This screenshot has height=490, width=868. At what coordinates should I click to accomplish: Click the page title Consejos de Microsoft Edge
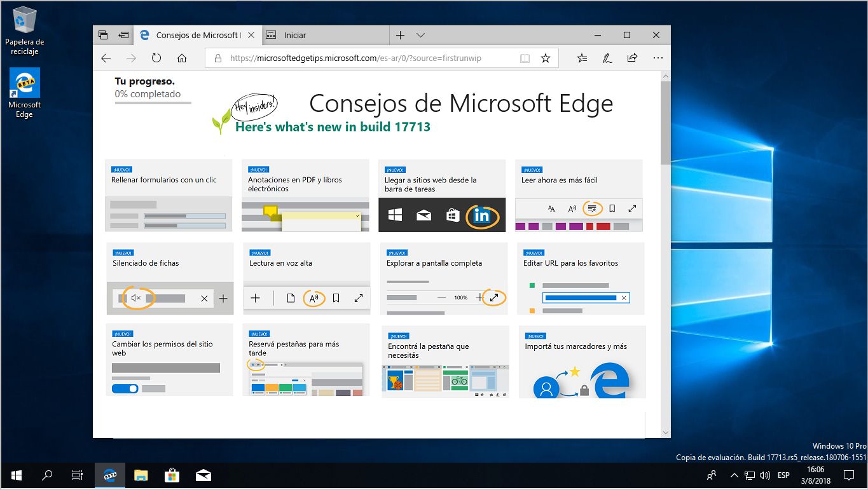click(461, 103)
